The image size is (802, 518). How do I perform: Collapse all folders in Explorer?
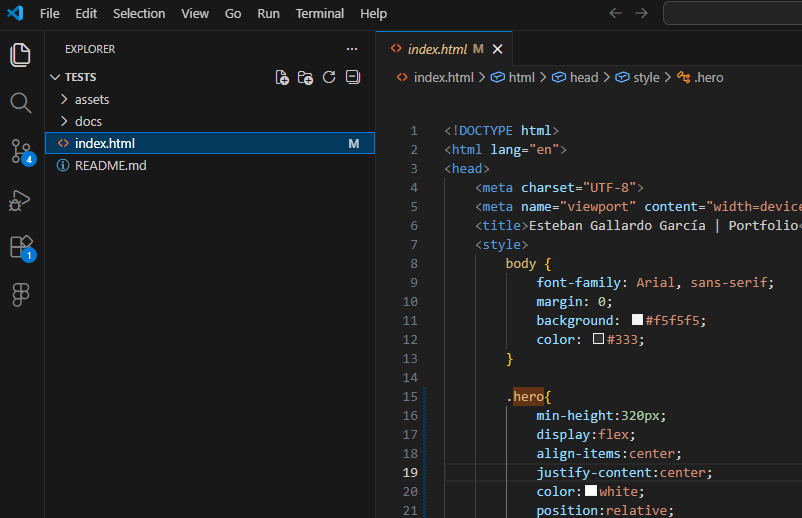[x=351, y=77]
